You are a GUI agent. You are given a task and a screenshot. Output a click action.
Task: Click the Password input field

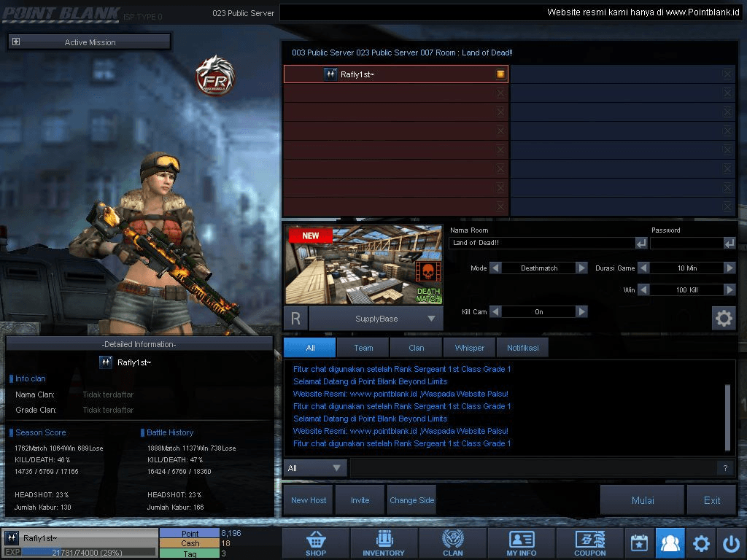pyautogui.click(x=687, y=244)
